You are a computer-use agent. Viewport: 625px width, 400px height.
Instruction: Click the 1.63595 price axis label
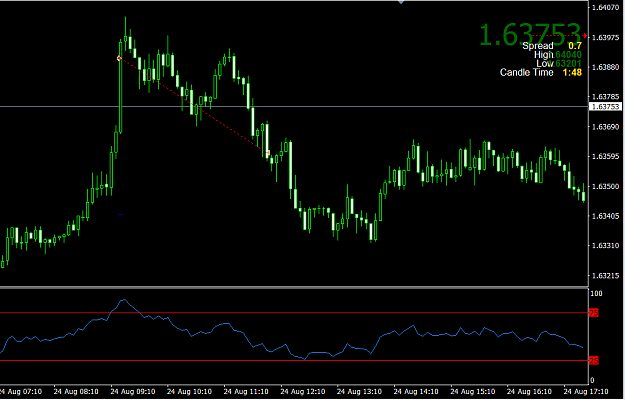(605, 157)
